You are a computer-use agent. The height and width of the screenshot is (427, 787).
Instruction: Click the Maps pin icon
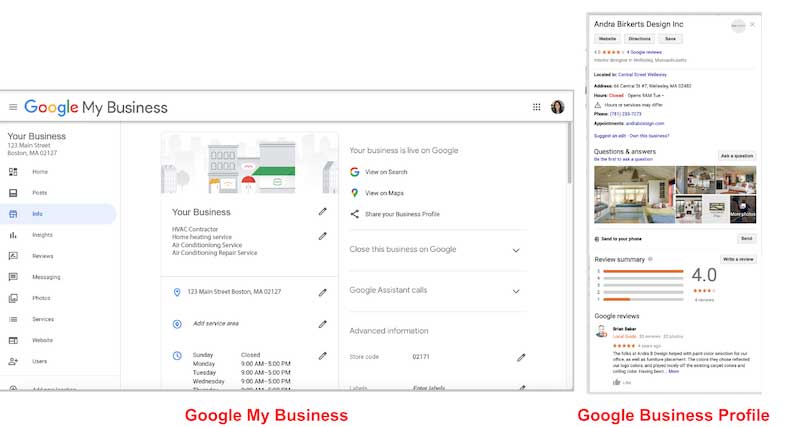[x=354, y=193]
